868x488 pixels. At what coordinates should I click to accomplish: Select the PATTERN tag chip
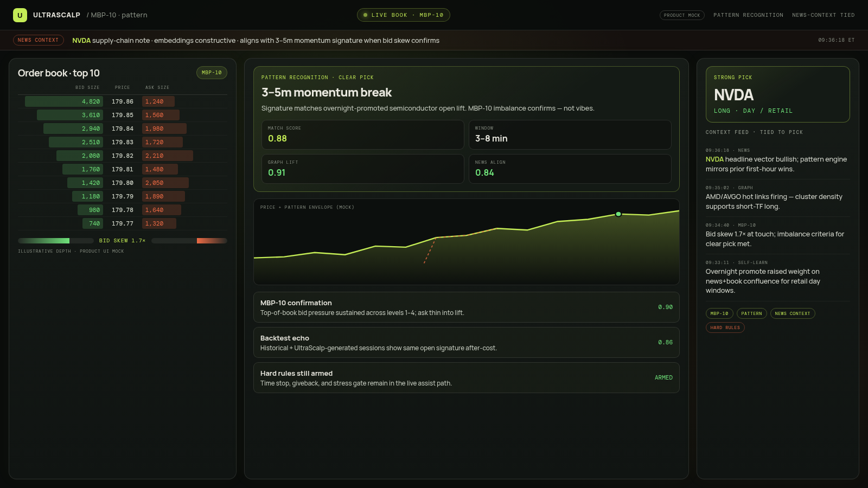tap(752, 313)
